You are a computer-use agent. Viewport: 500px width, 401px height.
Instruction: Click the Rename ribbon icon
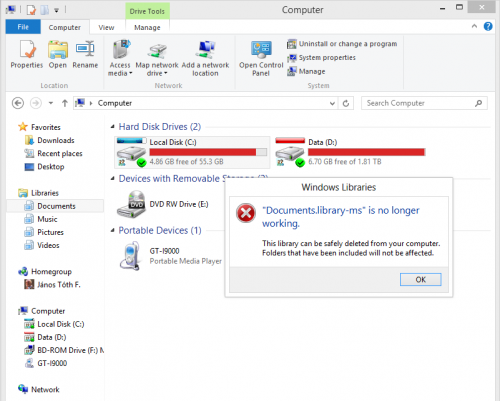(85, 55)
